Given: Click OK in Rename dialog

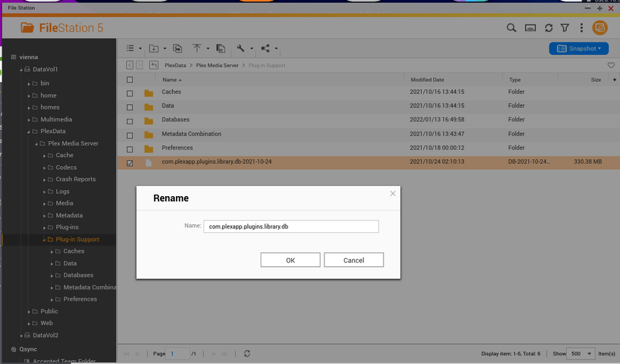Looking at the screenshot, I should [x=290, y=260].
